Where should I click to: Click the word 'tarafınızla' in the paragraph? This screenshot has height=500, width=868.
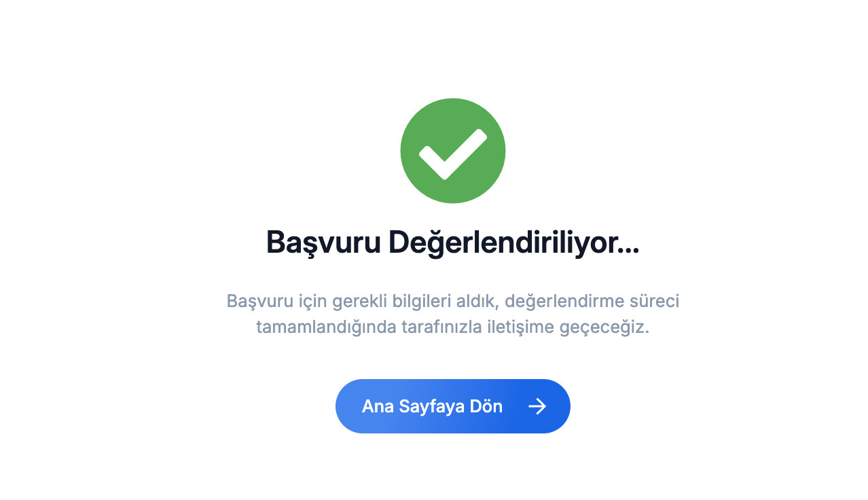click(x=433, y=327)
